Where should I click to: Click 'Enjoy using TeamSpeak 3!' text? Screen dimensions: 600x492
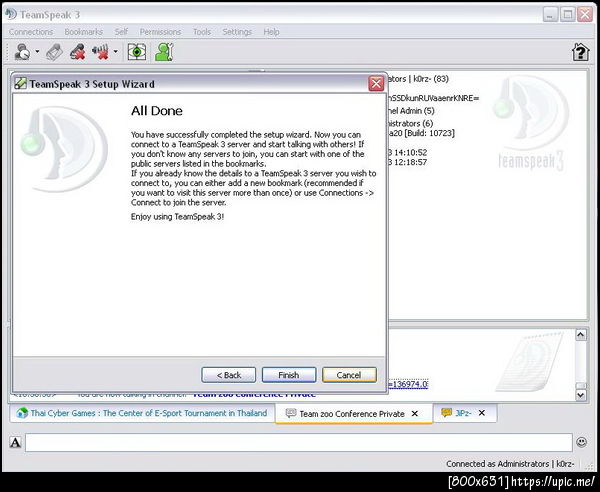coord(178,217)
